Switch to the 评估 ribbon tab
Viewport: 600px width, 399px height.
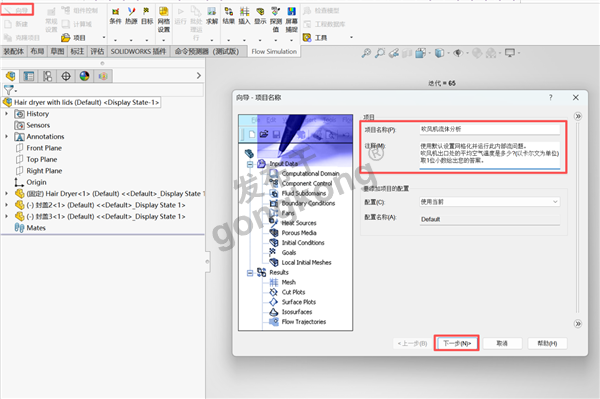(97, 51)
